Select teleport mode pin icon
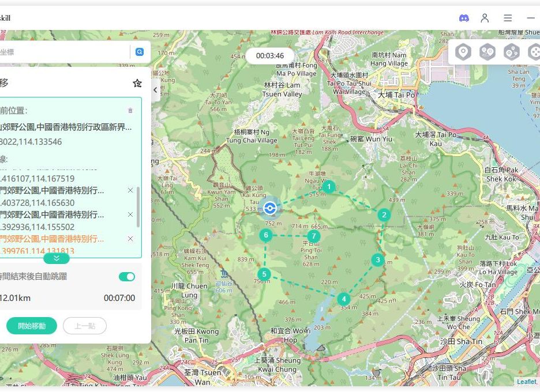The image size is (540, 392). pos(463,52)
